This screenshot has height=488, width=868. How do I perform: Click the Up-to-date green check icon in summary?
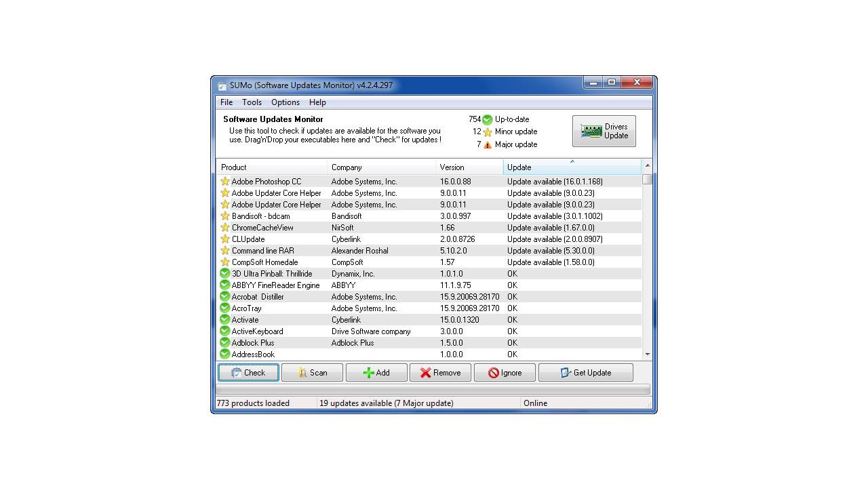487,119
